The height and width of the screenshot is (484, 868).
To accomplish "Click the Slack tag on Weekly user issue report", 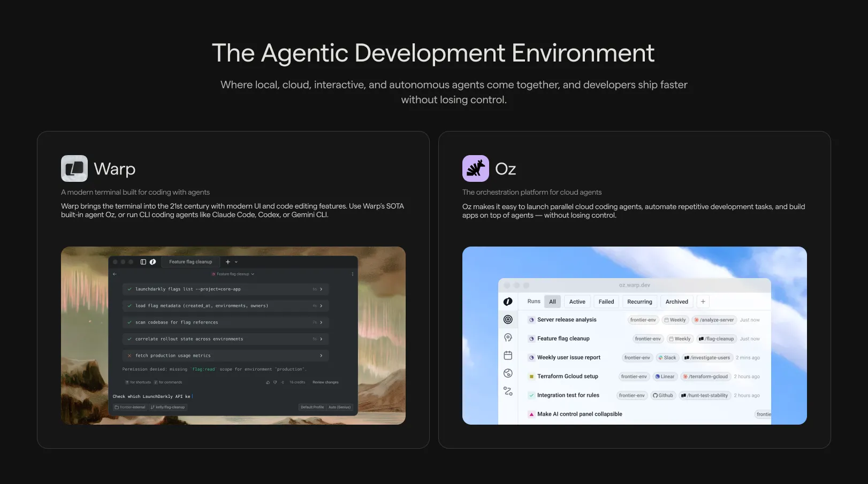I will (667, 357).
